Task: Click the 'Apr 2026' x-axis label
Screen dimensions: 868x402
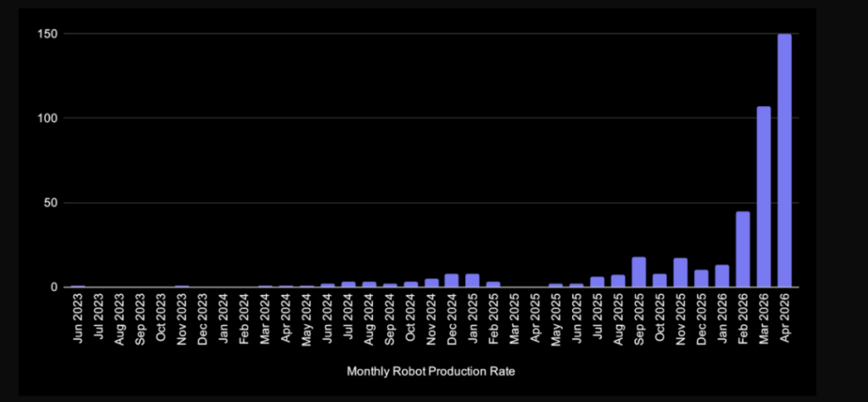Action: tap(785, 320)
